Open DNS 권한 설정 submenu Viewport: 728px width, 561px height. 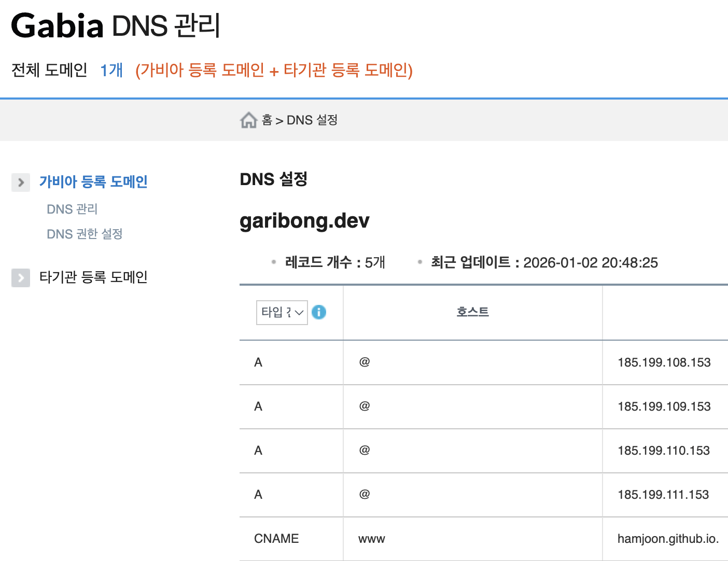[85, 234]
